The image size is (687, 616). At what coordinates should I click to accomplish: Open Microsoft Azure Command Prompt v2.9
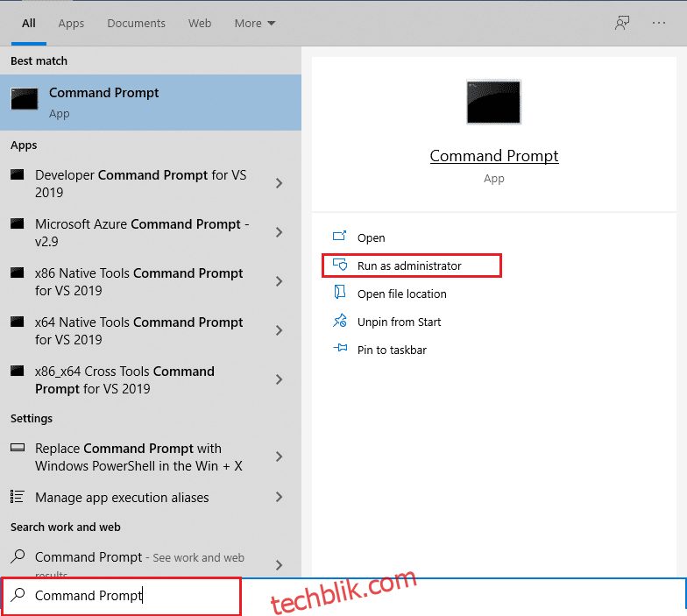point(142,232)
